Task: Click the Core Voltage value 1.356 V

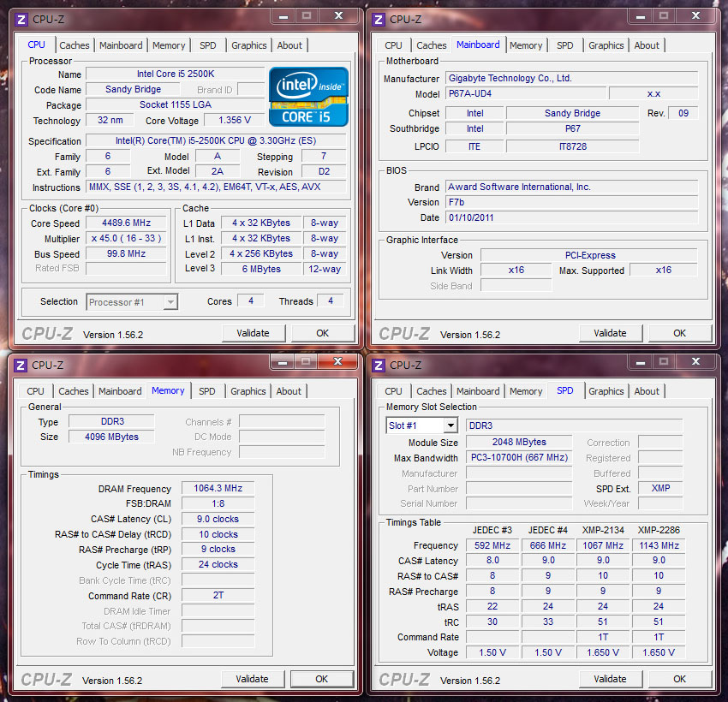Action: [235, 120]
